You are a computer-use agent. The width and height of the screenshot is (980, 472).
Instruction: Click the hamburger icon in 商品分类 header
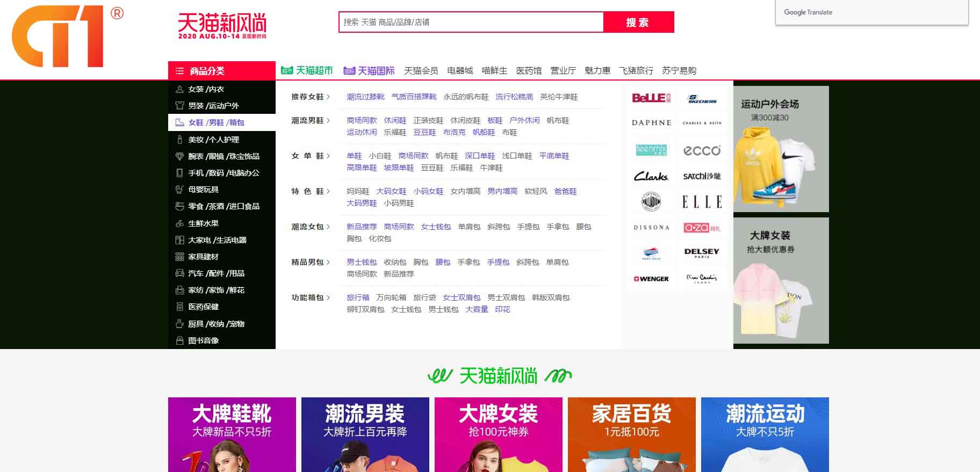[x=179, y=71]
